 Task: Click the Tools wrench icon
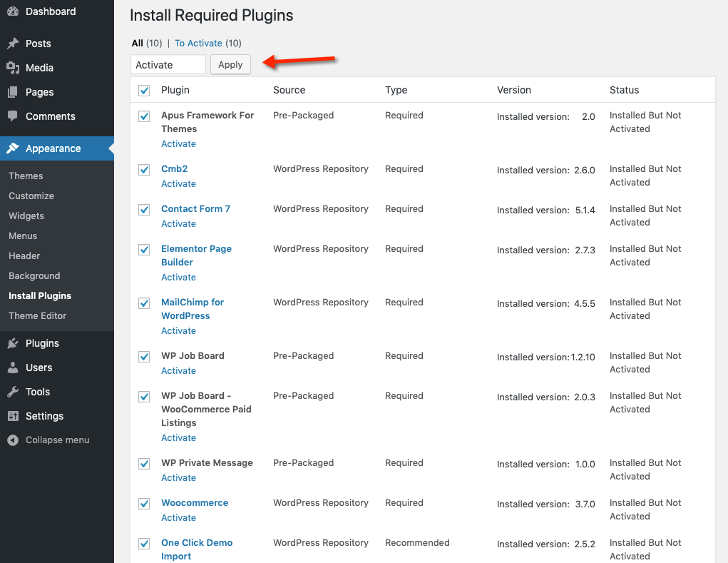[13, 392]
